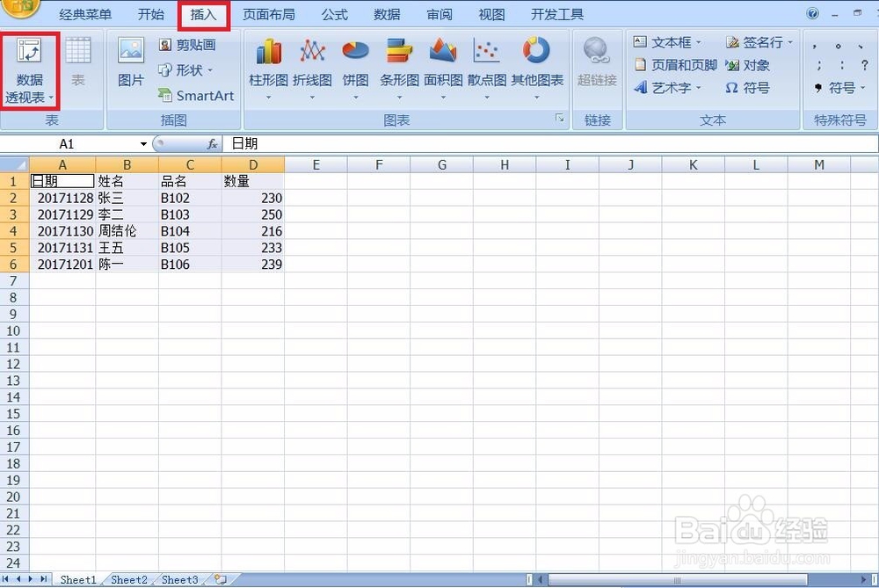Screen dimensions: 879x588
Task: Click the 饼图 (Pie chart) icon
Action: (x=355, y=63)
